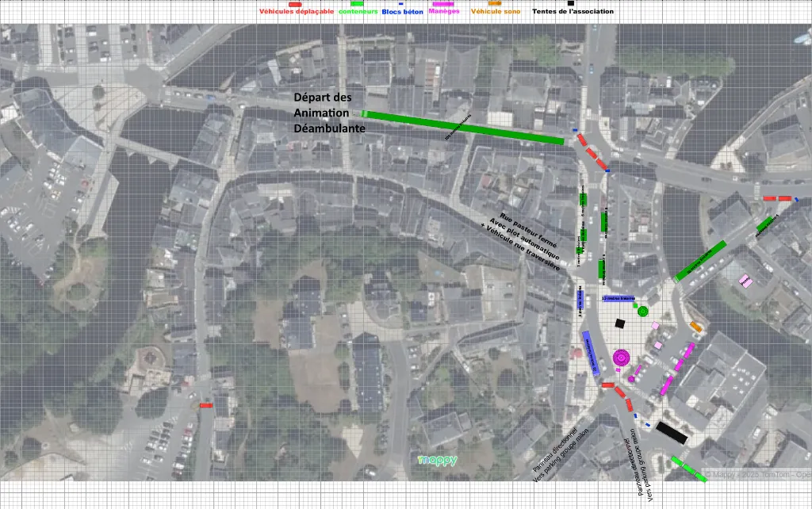The width and height of the screenshot is (812, 509).
Task: Select the long green 100 mètres linéaire bar
Action: [x=462, y=128]
